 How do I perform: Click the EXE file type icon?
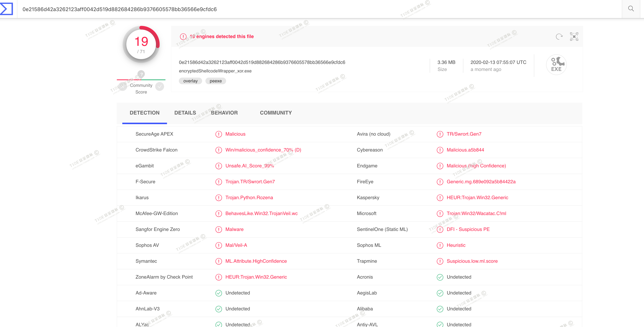[x=556, y=65]
